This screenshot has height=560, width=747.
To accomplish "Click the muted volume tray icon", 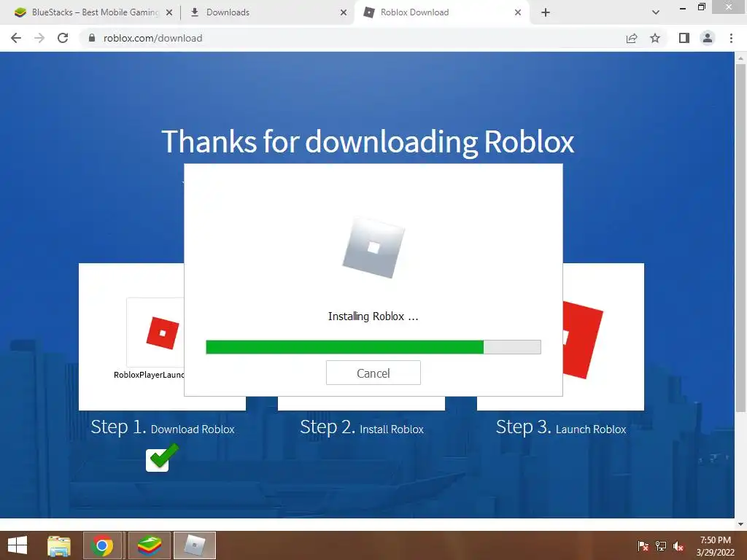I will [678, 545].
